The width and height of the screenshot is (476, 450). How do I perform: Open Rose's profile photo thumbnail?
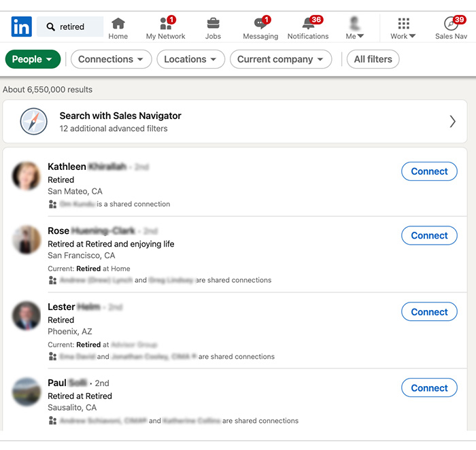click(x=27, y=240)
